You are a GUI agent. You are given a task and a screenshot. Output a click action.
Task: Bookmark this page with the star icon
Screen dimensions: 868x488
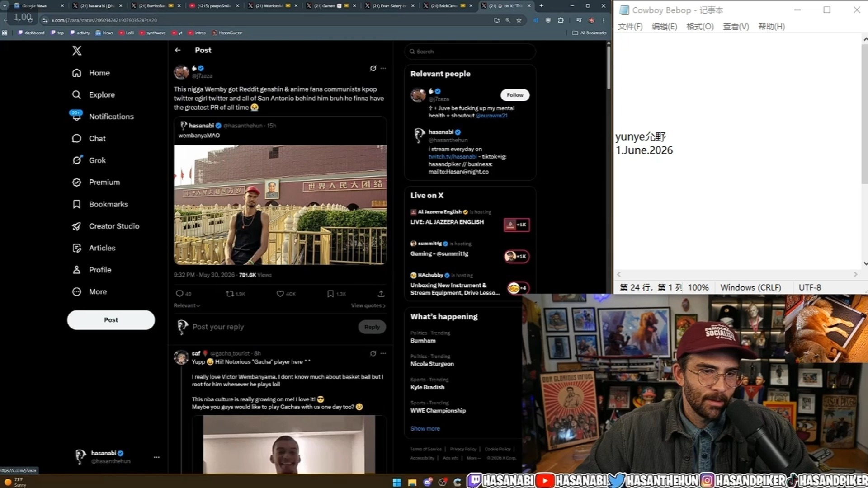coord(519,20)
